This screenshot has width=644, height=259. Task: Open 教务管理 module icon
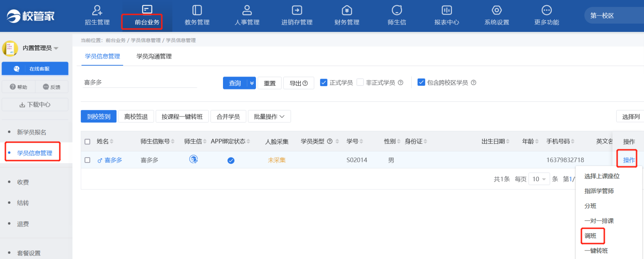(197, 10)
